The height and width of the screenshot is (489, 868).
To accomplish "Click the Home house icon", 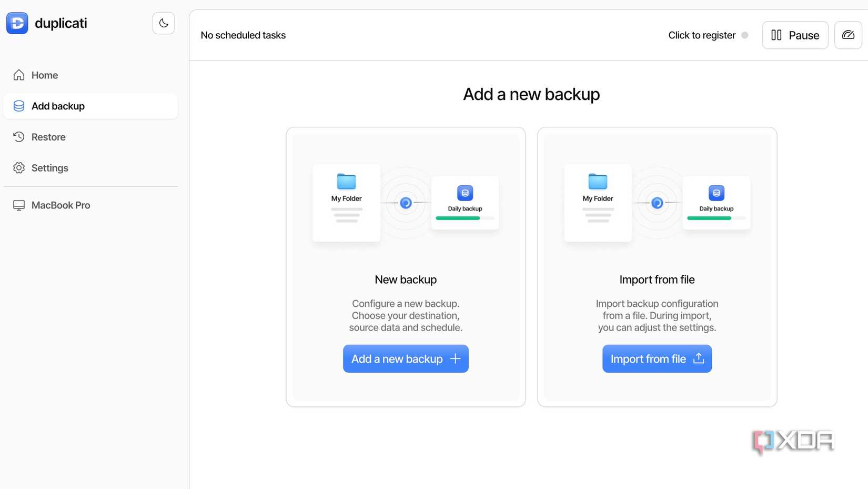I will click(19, 75).
